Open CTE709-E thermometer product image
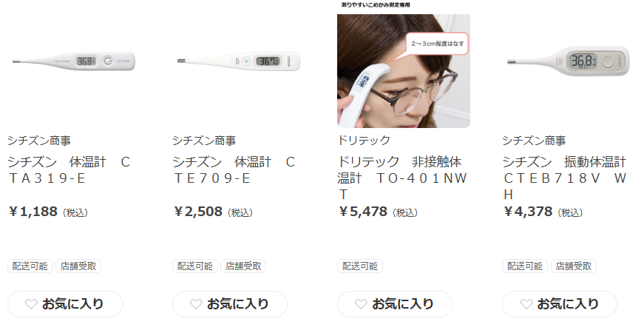 point(239,61)
